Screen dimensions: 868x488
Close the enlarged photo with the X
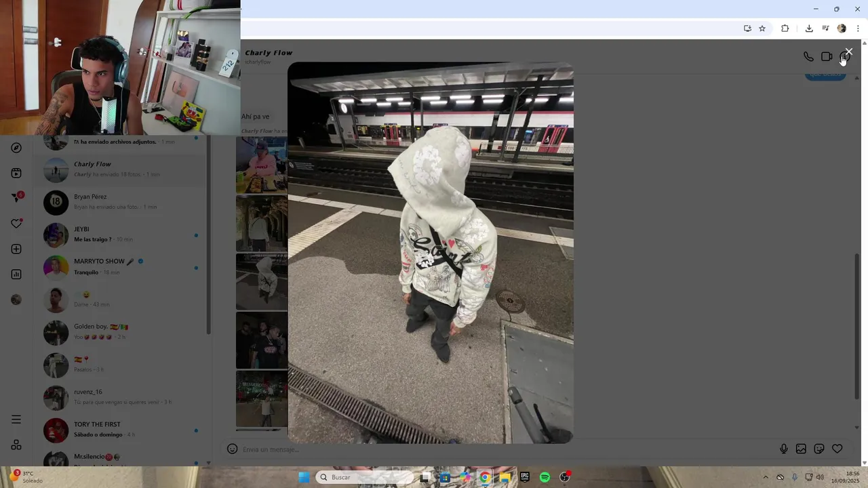pos(848,52)
